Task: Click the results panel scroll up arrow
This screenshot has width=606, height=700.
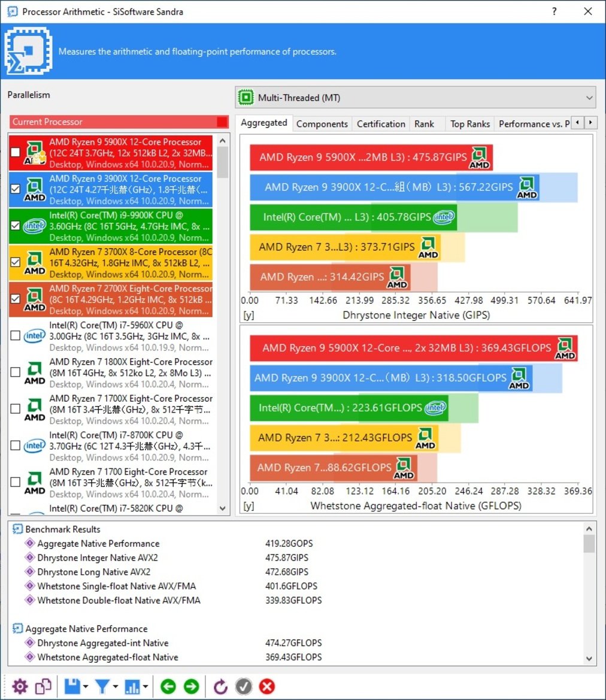Action: [589, 529]
